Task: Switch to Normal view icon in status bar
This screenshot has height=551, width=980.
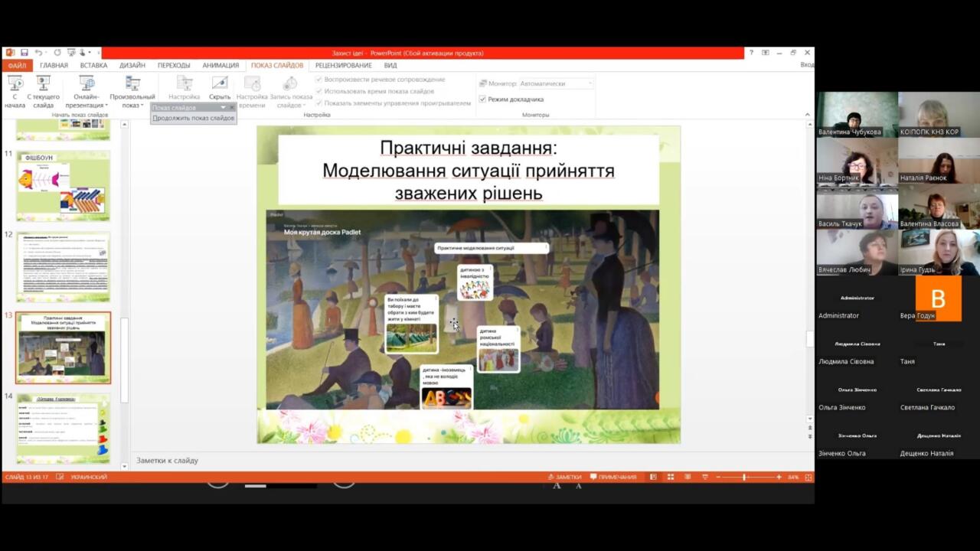Action: pyautogui.click(x=653, y=477)
